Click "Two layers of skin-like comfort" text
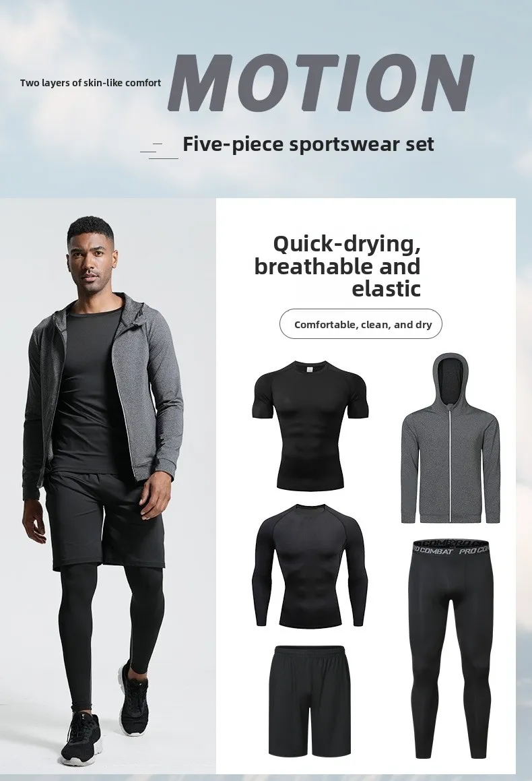 tap(90, 83)
